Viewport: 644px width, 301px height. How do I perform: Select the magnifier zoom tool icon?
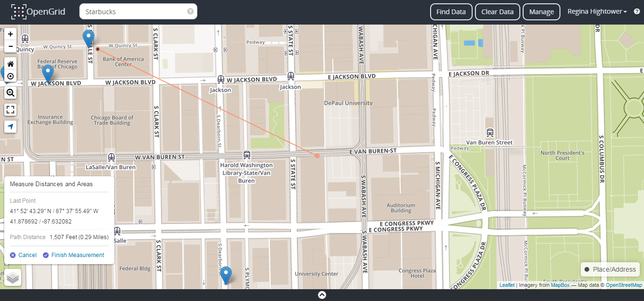(10, 93)
